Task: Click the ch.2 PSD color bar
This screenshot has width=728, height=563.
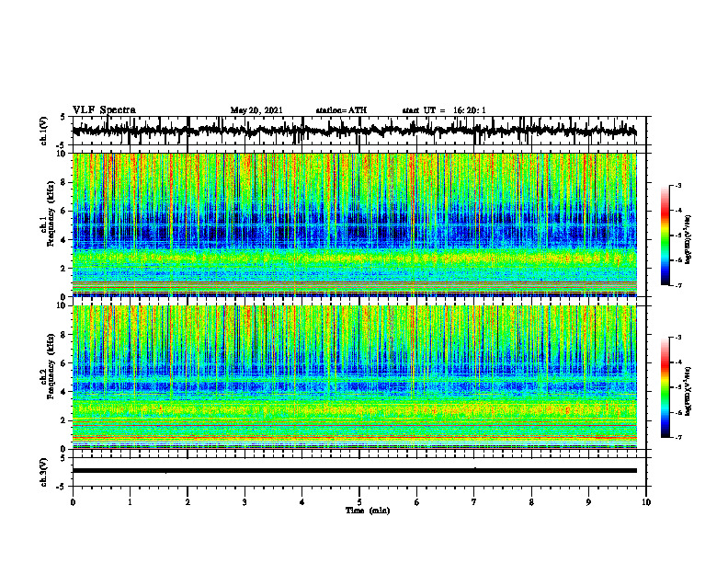Action: tap(665, 387)
